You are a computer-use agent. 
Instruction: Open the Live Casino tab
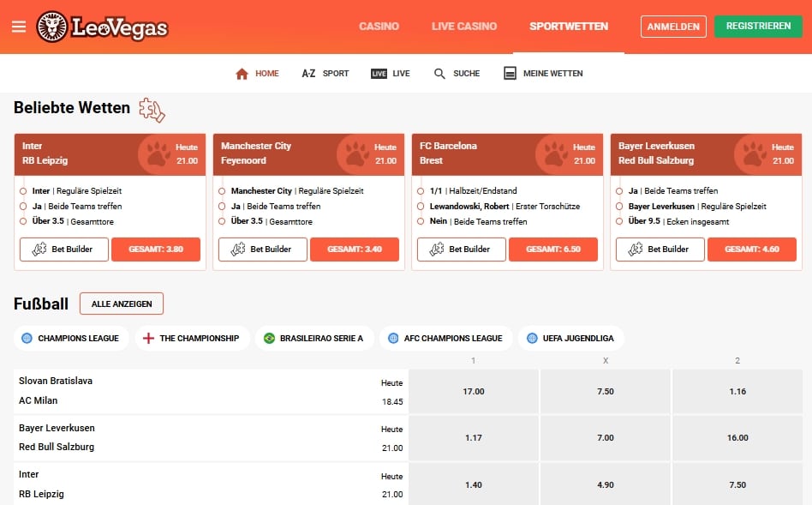464,27
